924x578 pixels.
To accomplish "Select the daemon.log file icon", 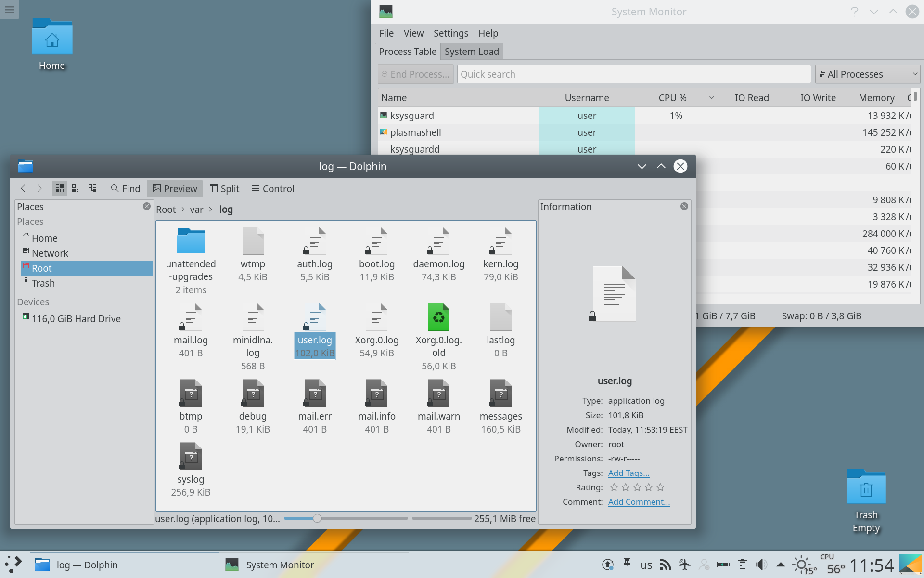I will pos(438,241).
